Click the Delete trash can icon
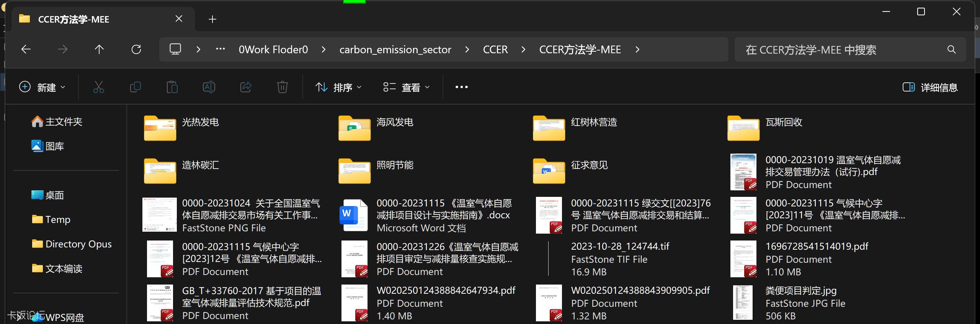Screen dimensions: 980x324 [282, 87]
